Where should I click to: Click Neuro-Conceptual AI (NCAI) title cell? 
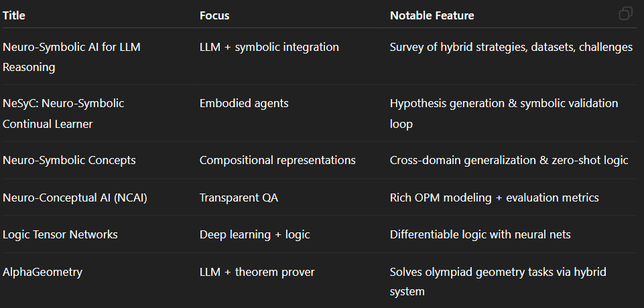(x=75, y=198)
